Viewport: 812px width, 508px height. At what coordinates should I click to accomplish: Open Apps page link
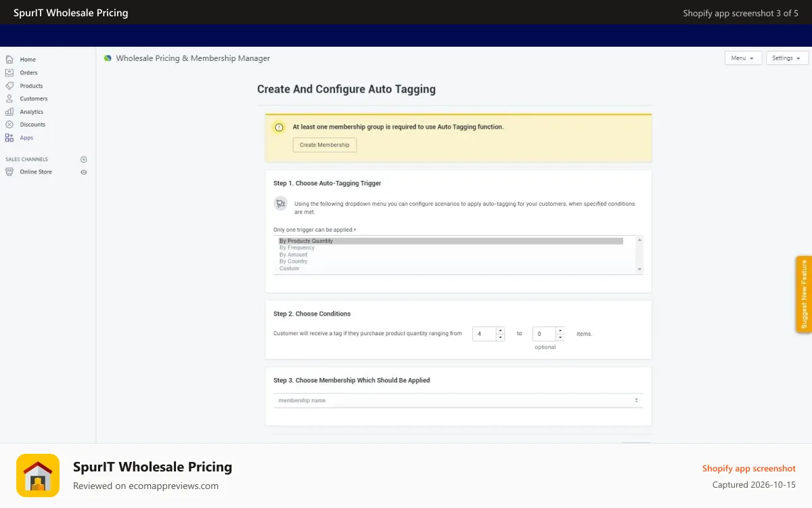[x=26, y=137]
